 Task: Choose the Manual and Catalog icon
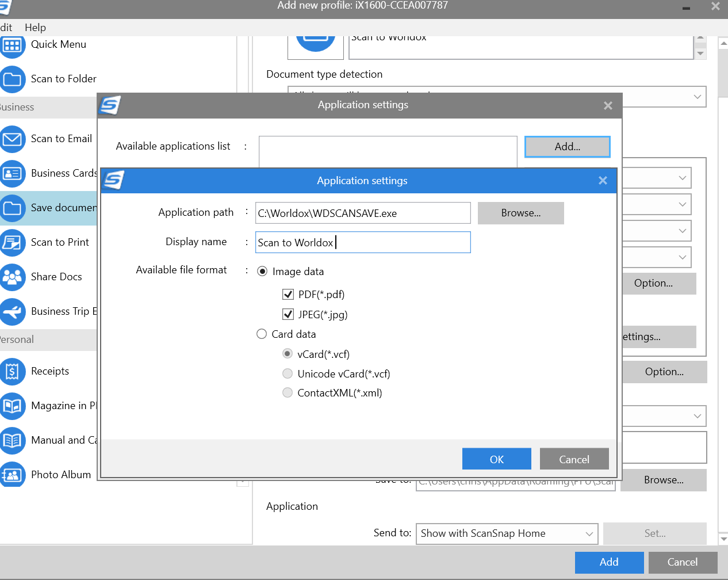[12, 441]
